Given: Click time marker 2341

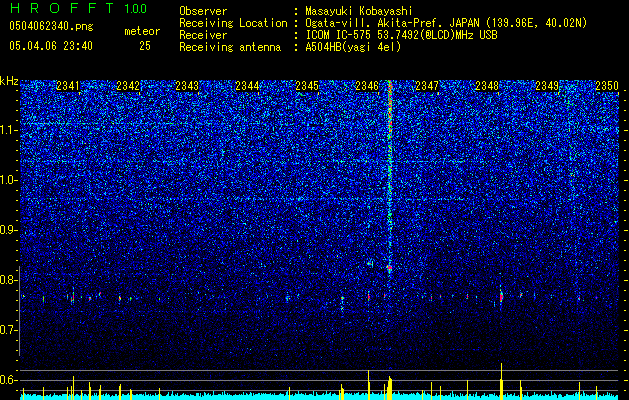Looking at the screenshot, I should [68, 86].
